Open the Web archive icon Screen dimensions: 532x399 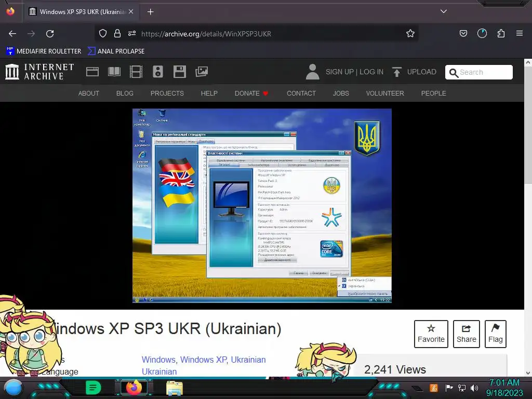point(92,72)
